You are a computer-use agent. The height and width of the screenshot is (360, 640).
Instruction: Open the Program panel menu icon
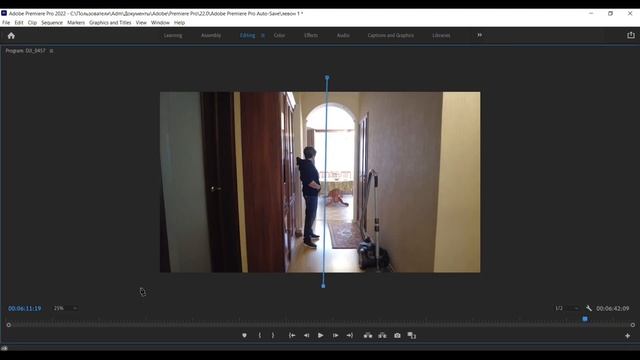coord(51,51)
